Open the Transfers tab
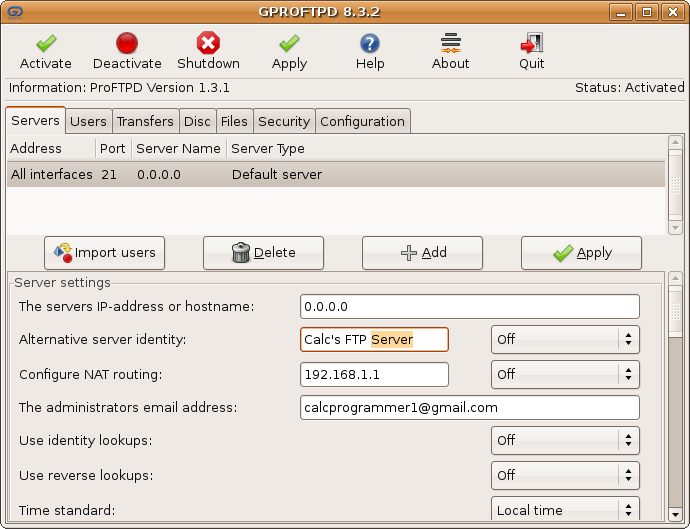690x529 pixels. point(145,121)
